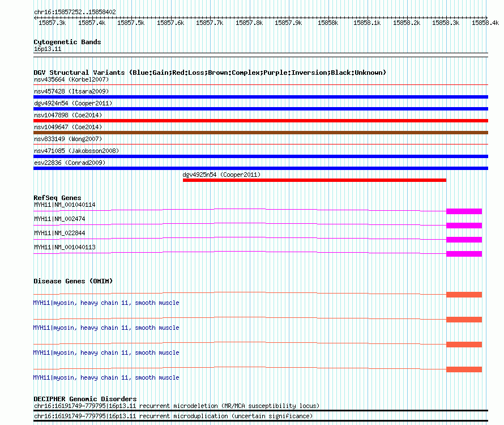Viewport: 504px width, 425px height.
Task: Select the 15857.8k ruler position label
Action: point(249,23)
